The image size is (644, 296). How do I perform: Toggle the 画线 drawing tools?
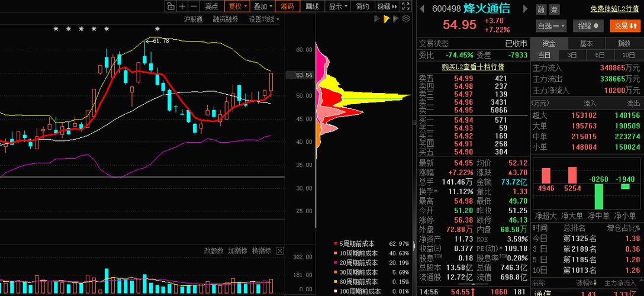pyautogui.click(x=312, y=6)
